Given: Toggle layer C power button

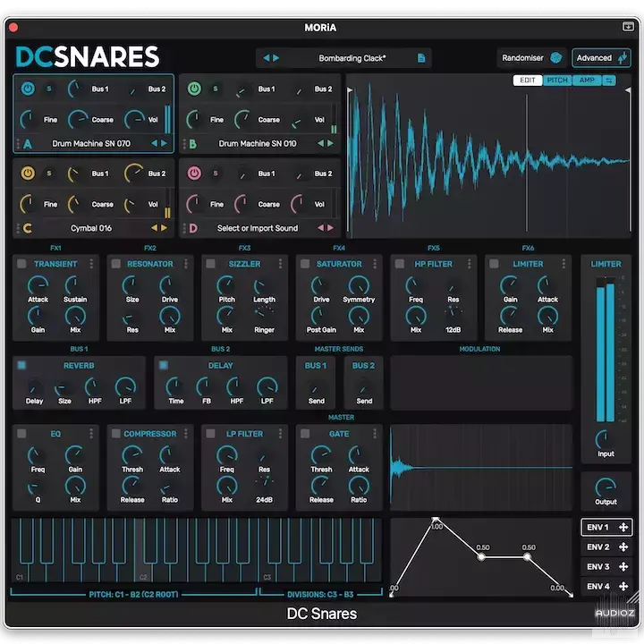Looking at the screenshot, I should 28,174.
